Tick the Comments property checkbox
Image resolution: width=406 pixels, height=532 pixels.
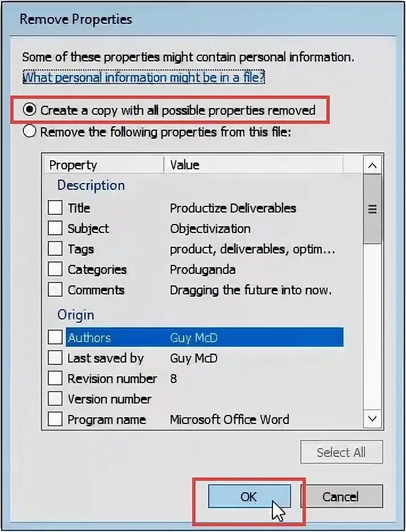pyautogui.click(x=55, y=289)
